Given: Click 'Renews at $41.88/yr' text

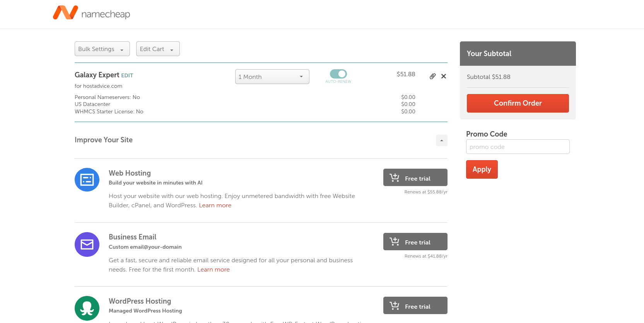Looking at the screenshot, I should [426, 256].
